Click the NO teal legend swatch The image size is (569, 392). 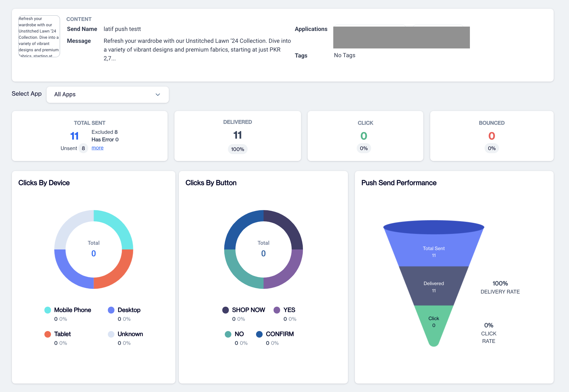(228, 334)
